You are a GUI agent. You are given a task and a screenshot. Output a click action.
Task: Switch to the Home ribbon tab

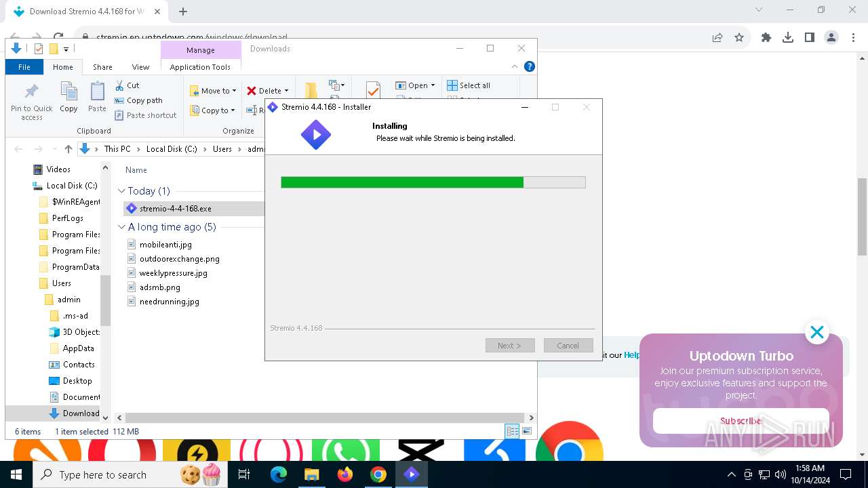coord(63,67)
